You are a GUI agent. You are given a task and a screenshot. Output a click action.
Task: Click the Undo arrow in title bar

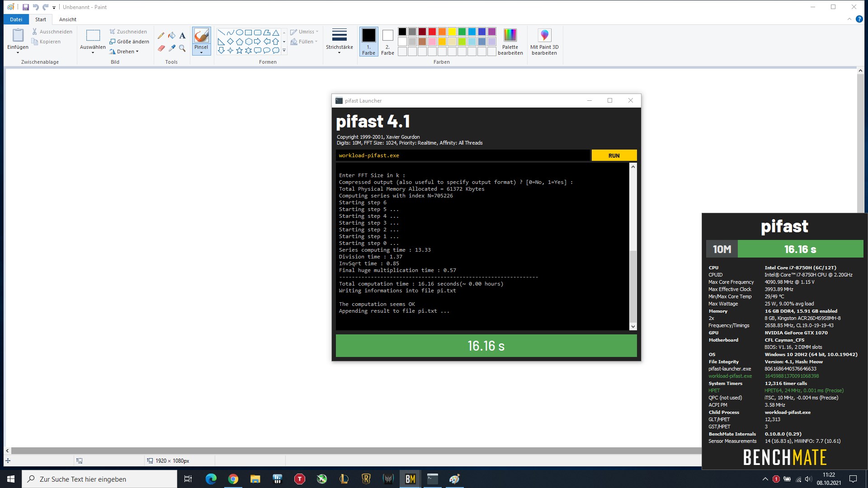coord(36,7)
